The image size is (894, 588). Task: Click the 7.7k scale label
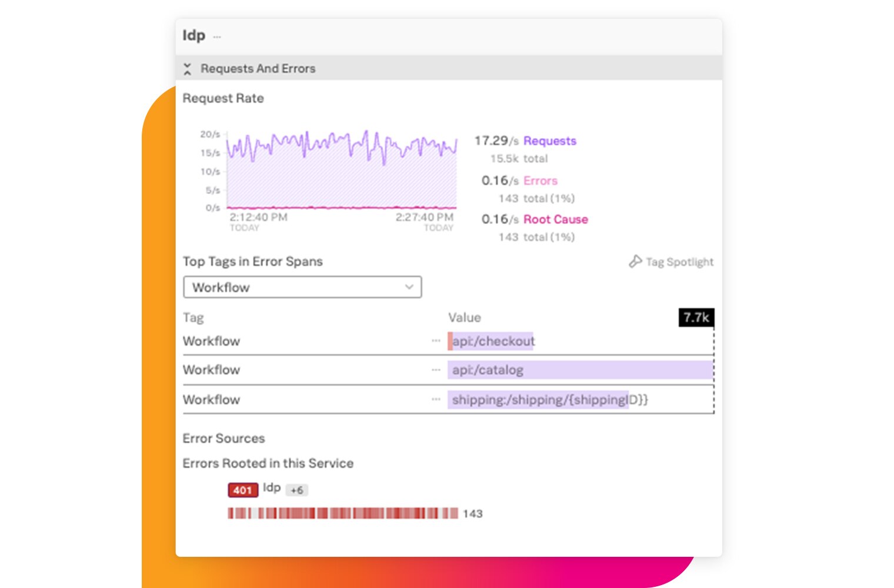click(x=696, y=318)
